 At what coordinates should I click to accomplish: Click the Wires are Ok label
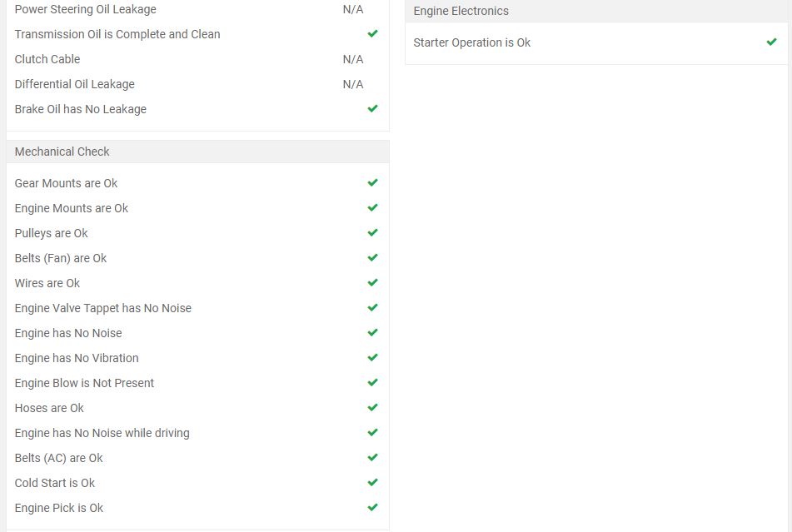pos(47,283)
